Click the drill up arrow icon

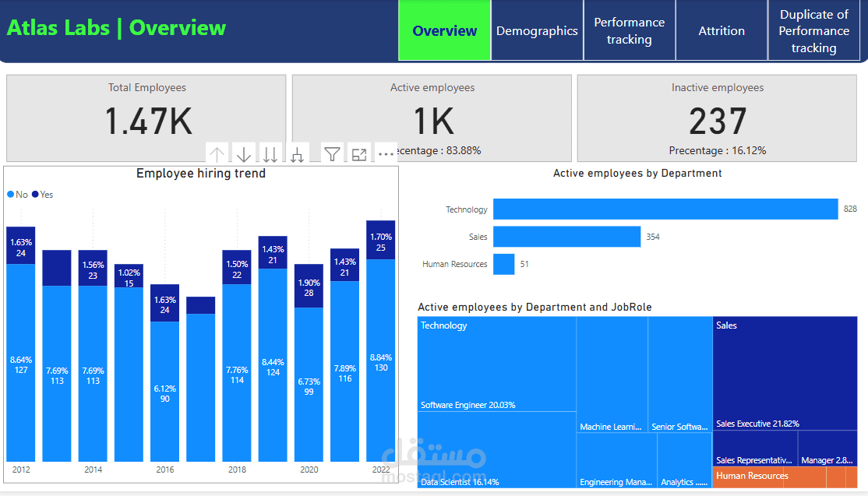[x=217, y=154]
